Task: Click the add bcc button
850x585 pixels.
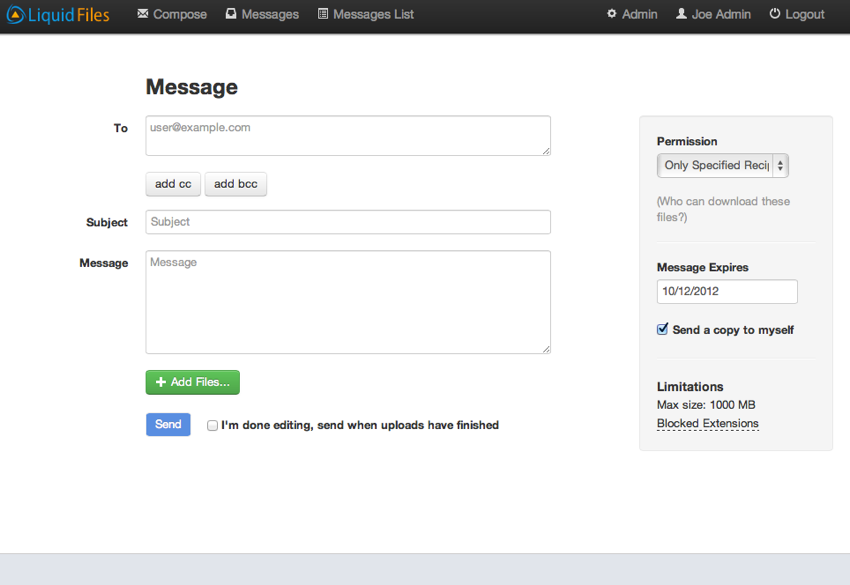Action: point(235,184)
